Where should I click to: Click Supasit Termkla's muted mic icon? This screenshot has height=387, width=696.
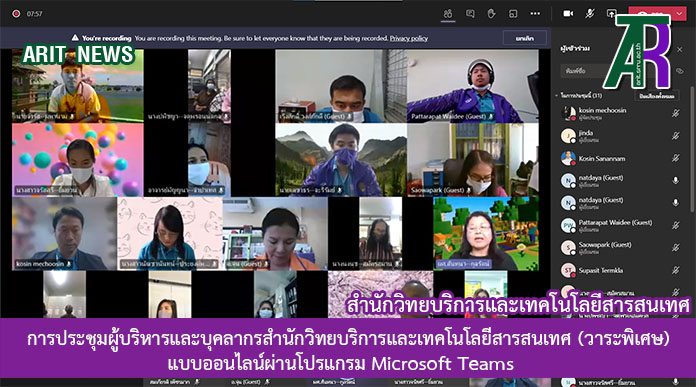coord(676,270)
